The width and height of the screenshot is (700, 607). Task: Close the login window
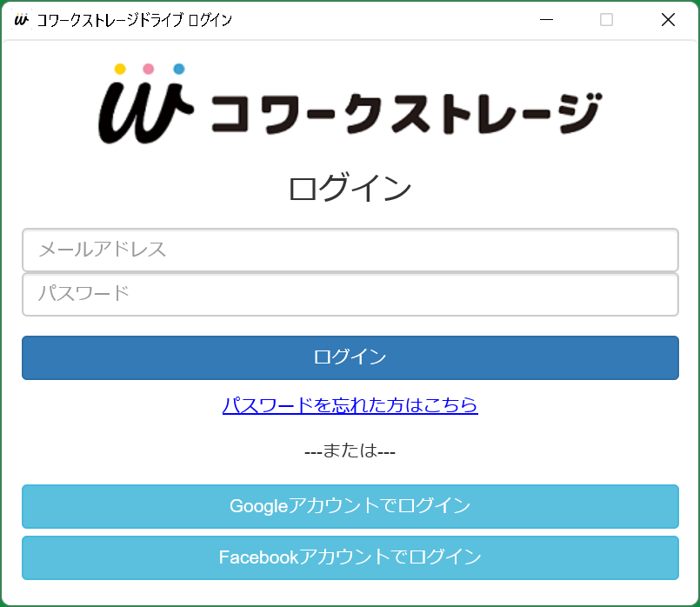668,18
